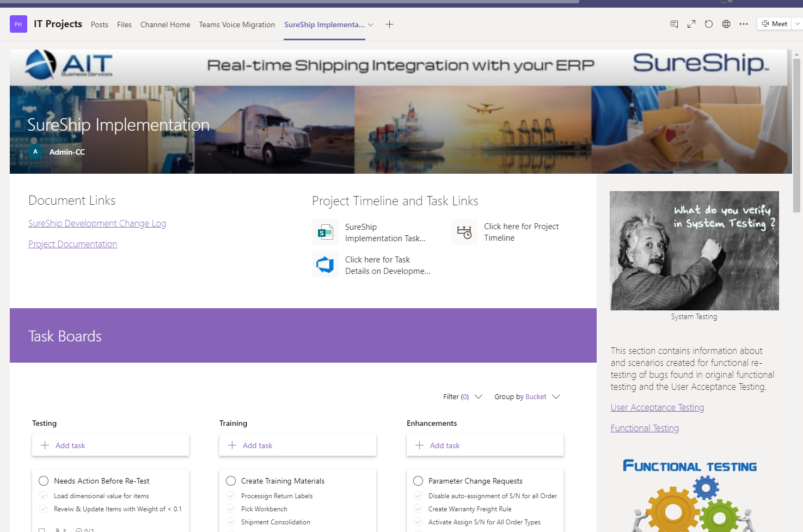The image size is (803, 532).
Task: Click the Project Timeline and Task Links heading
Action: tap(395, 201)
